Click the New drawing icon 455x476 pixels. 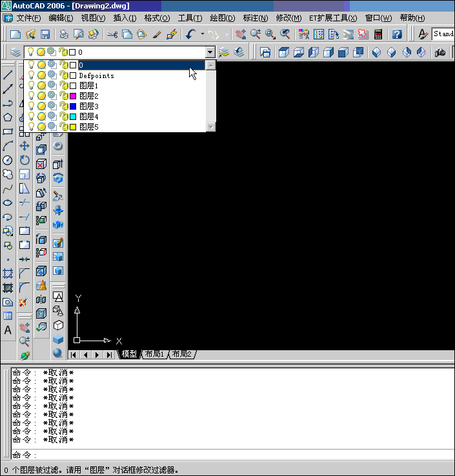(x=15, y=34)
